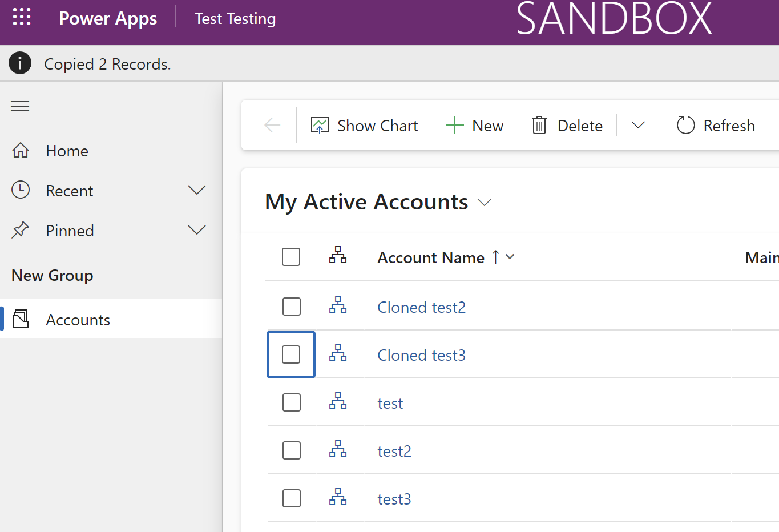Collapse the site map hamburger menu
Image resolution: width=779 pixels, height=532 pixels.
(x=20, y=106)
